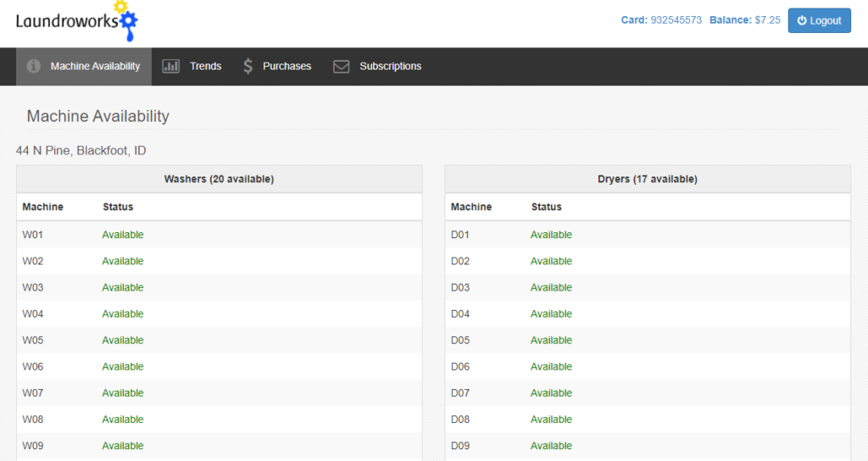Click the Washers (20 available) header
The image size is (868, 461).
220,179
